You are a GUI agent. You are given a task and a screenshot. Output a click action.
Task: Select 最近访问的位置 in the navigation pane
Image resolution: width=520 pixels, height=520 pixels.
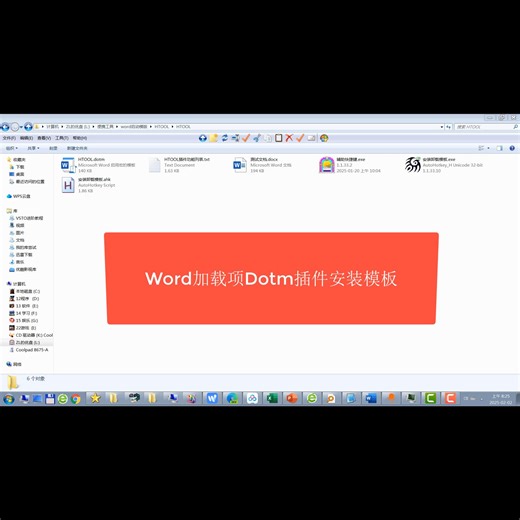[30, 182]
